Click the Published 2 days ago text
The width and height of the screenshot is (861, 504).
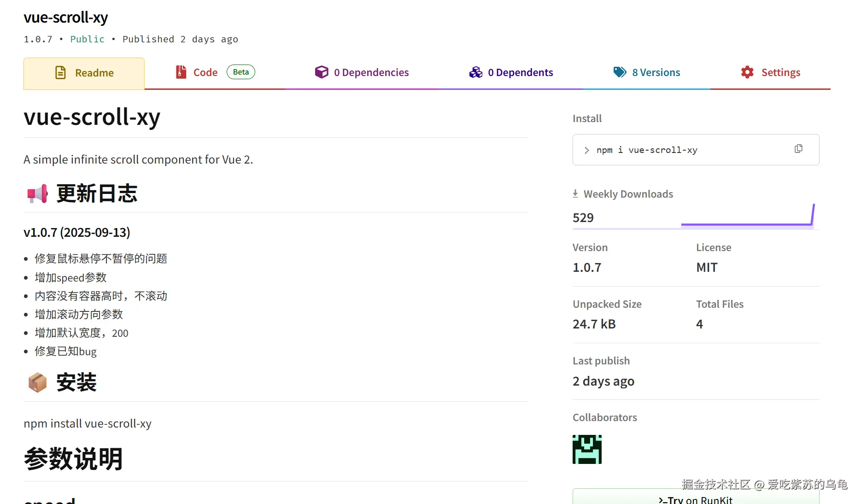180,40
